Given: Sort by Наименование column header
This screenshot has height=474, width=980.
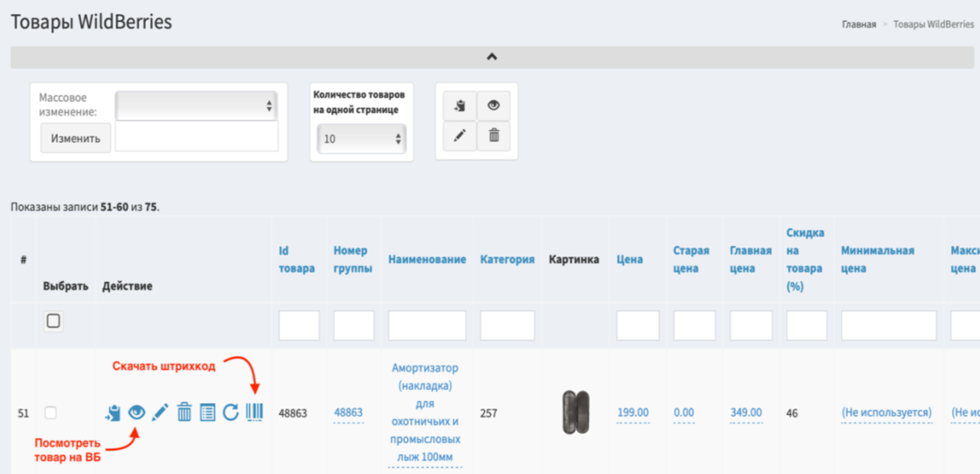Looking at the screenshot, I should 427,259.
